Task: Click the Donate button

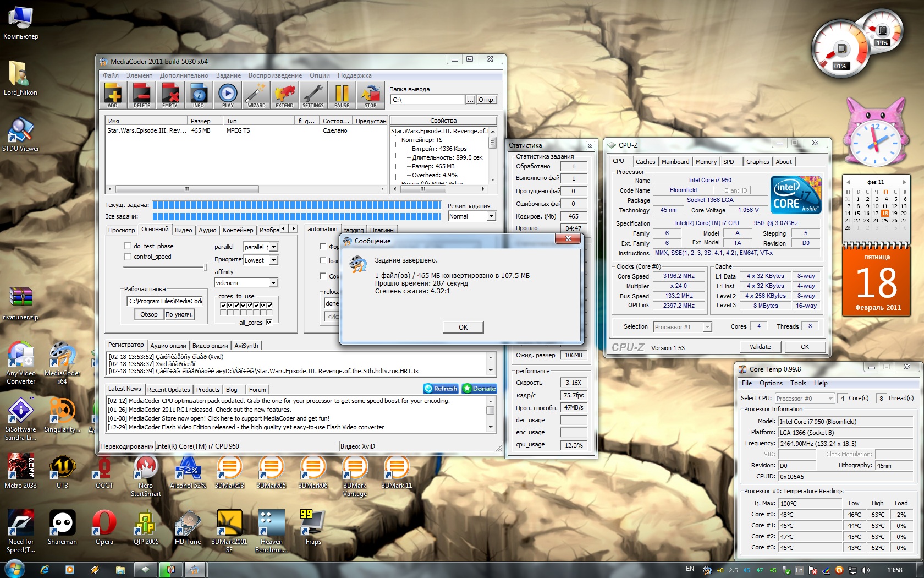Action: [479, 389]
